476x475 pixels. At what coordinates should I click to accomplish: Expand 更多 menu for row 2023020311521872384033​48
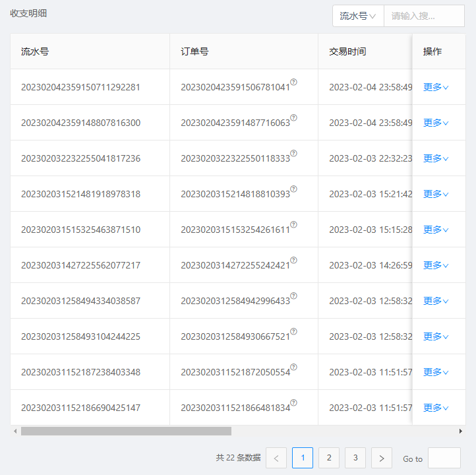(x=436, y=372)
